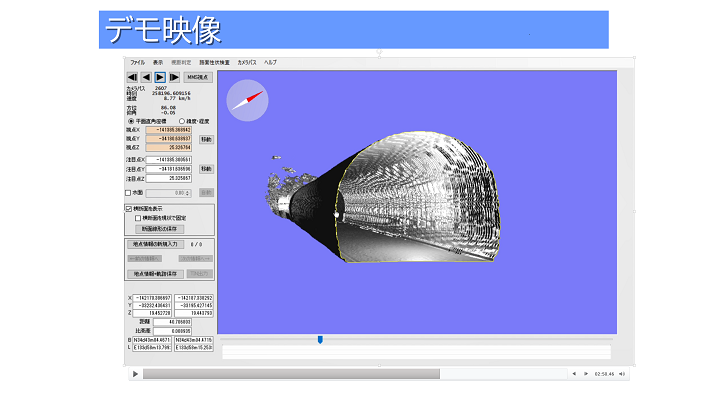Viewport: 710px width, 400px height.
Task: Enable the 水面 checkbox
Action: pos(128,192)
